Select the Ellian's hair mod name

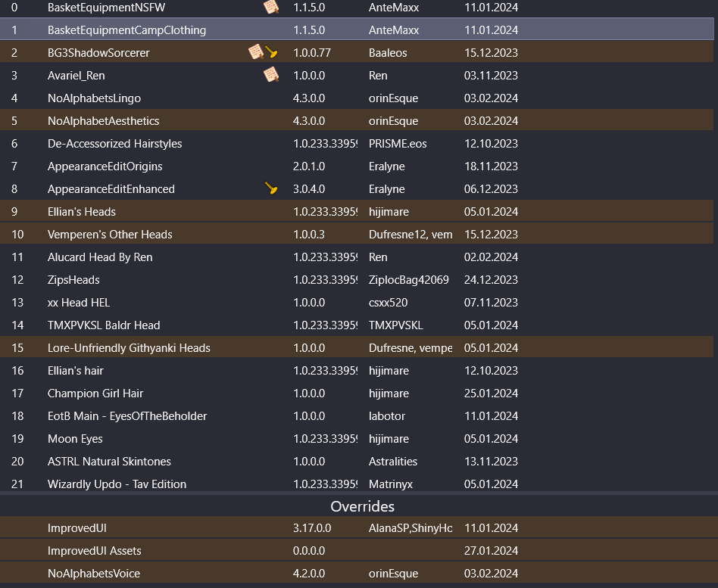pos(76,371)
